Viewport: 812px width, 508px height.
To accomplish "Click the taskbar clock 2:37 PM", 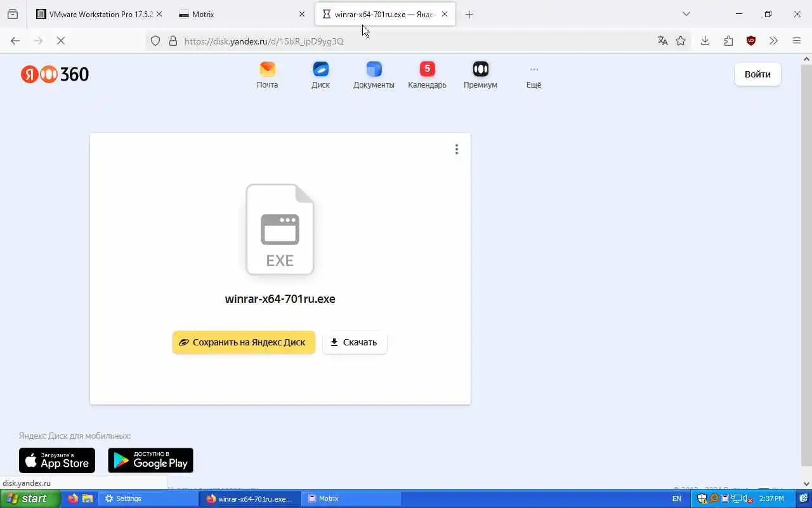I will tap(771, 498).
